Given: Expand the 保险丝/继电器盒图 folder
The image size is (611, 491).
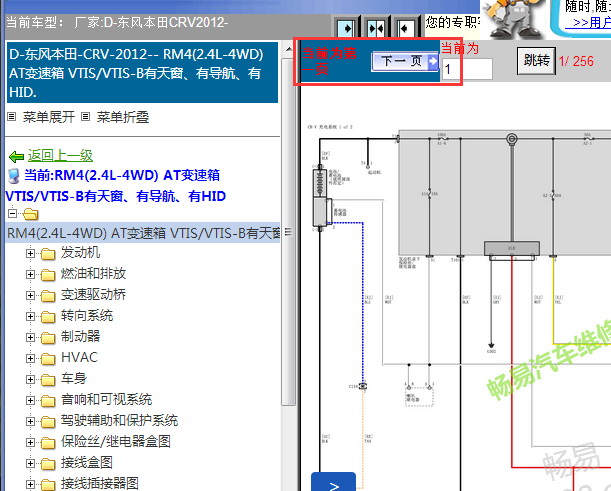Looking at the screenshot, I should [x=30, y=443].
